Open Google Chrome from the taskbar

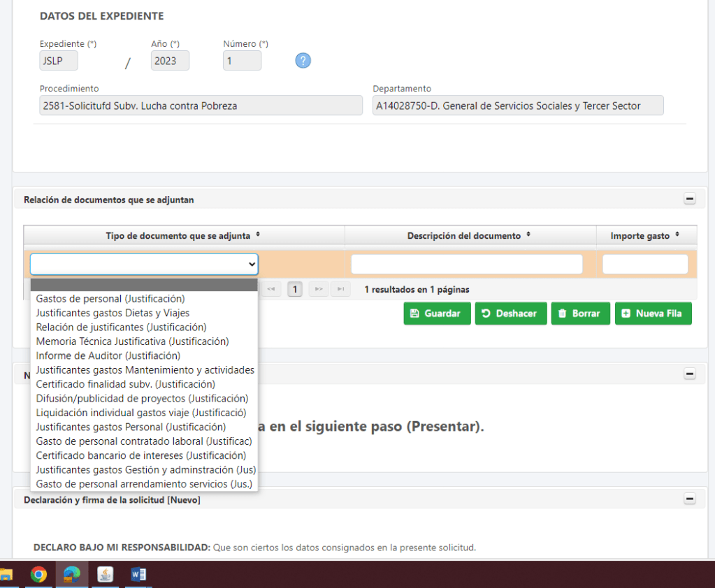coord(38,575)
